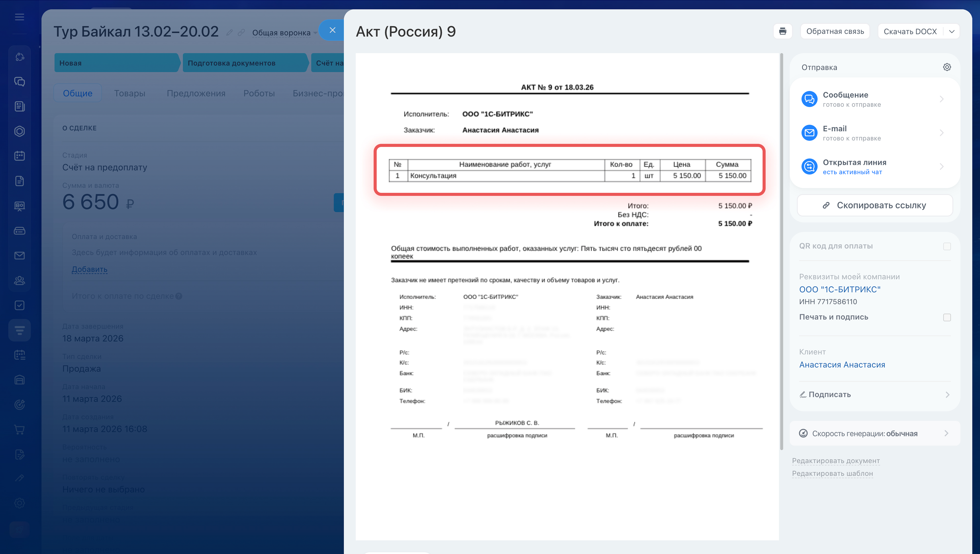Open the Роботы tab

[259, 93]
